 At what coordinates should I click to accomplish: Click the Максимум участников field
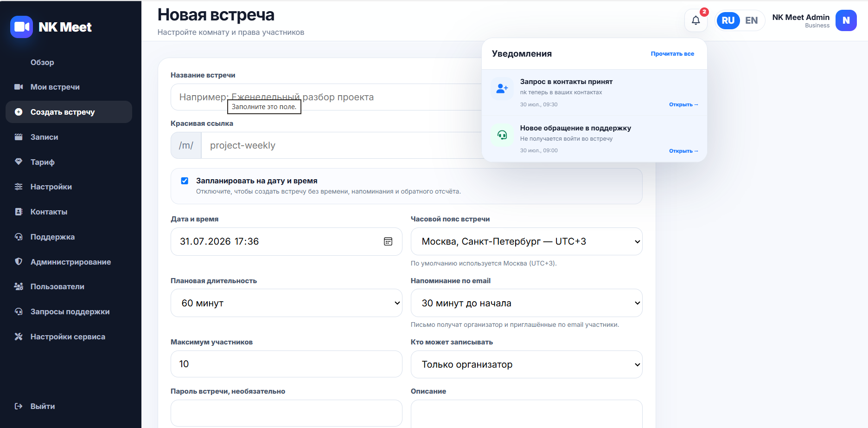[x=286, y=364]
